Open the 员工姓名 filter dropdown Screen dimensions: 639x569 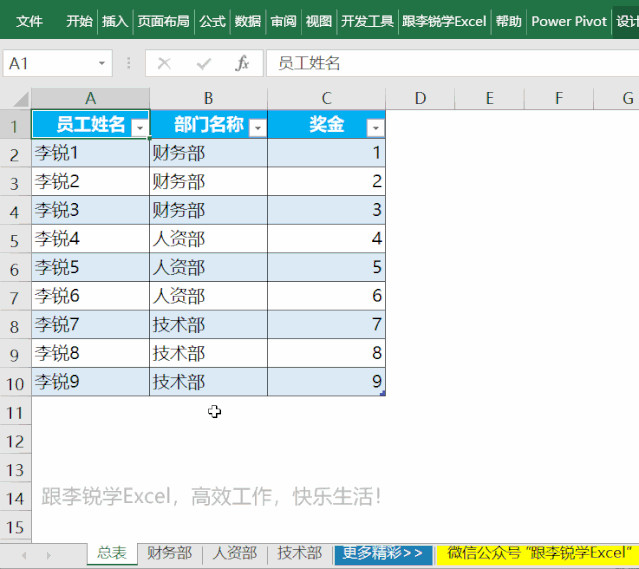point(140,128)
